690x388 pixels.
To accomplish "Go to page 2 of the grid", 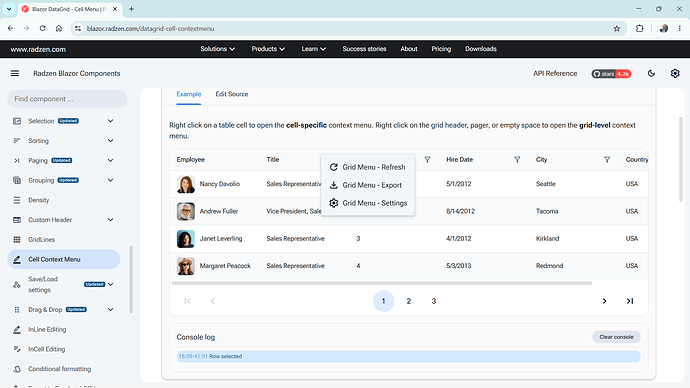I will [408, 301].
